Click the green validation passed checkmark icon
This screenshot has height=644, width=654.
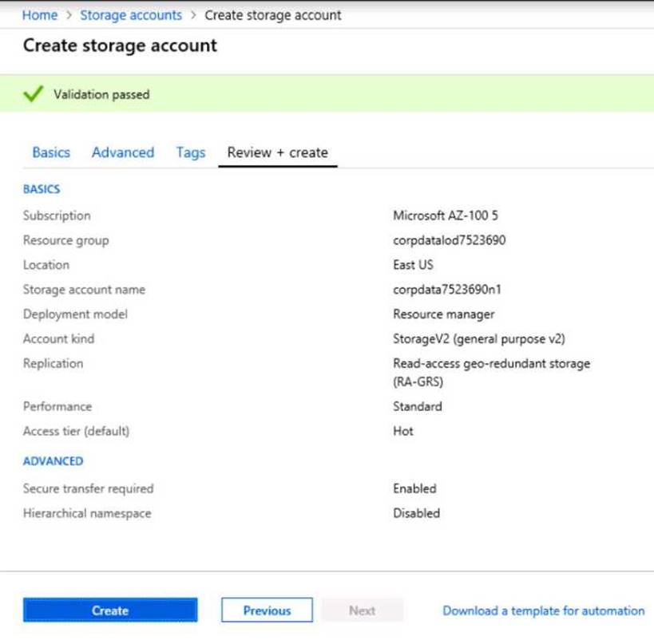click(x=34, y=94)
